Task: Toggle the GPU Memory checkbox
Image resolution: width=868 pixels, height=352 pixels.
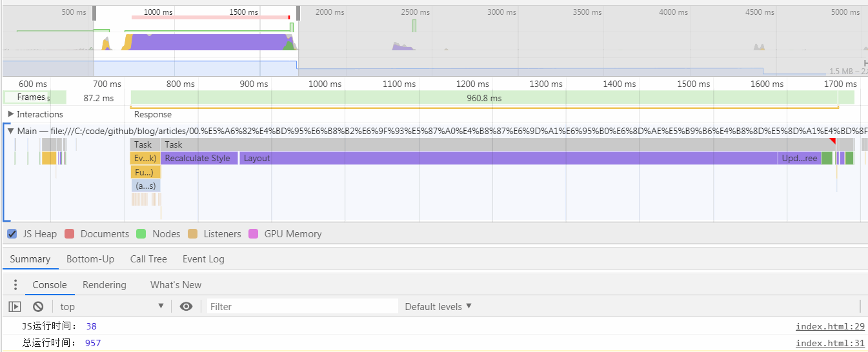Action: coord(253,233)
